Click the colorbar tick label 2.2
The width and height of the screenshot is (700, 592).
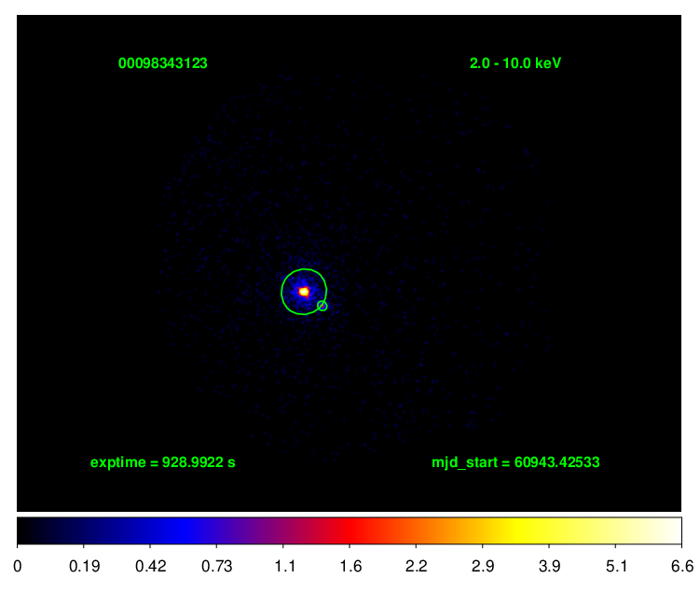coord(417,566)
